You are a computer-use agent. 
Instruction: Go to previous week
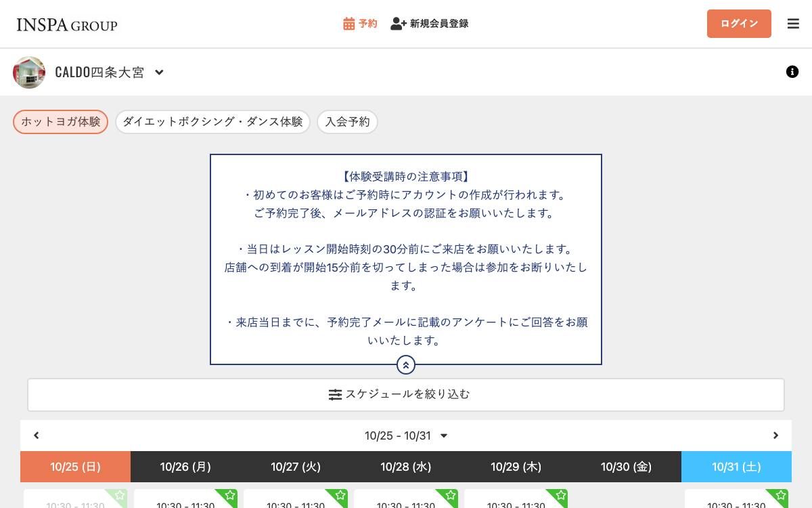pyautogui.click(x=37, y=436)
